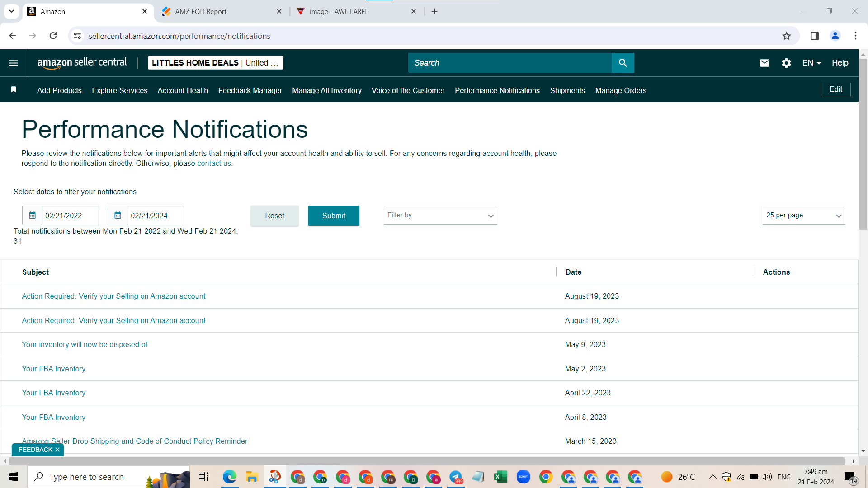This screenshot has width=868, height=488.
Task: Click the Amazon Seller Central logo
Action: point(82,63)
